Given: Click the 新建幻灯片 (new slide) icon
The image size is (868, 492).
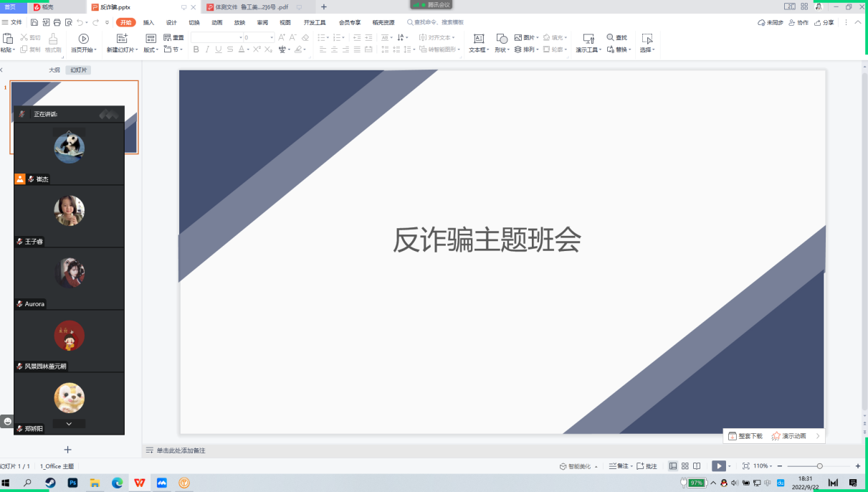Looking at the screenshot, I should click(x=121, y=39).
